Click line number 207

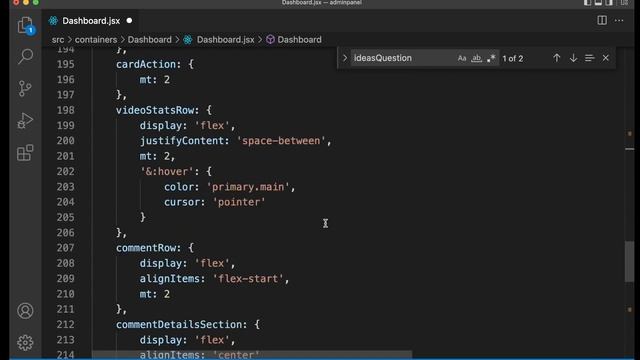click(66, 248)
